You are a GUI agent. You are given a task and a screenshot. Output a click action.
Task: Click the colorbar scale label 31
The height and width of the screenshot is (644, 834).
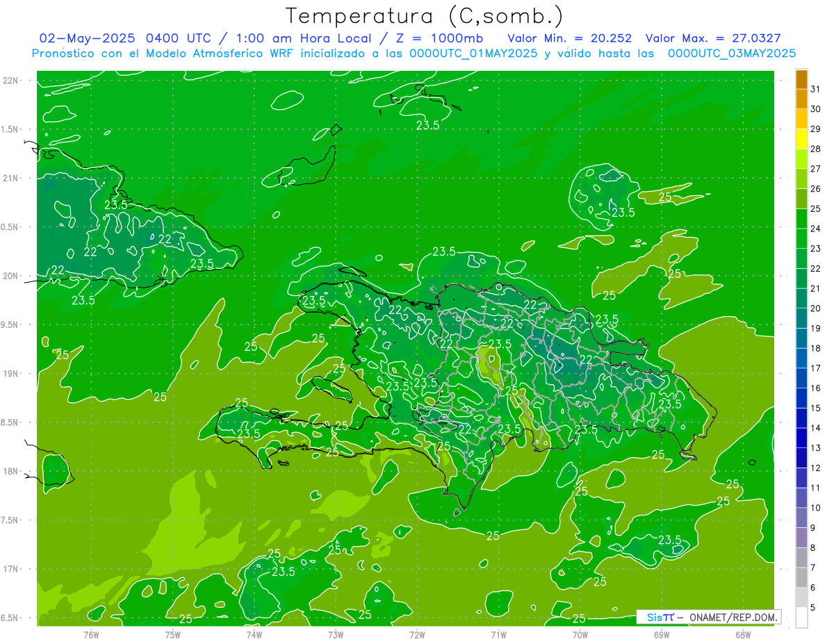click(816, 89)
